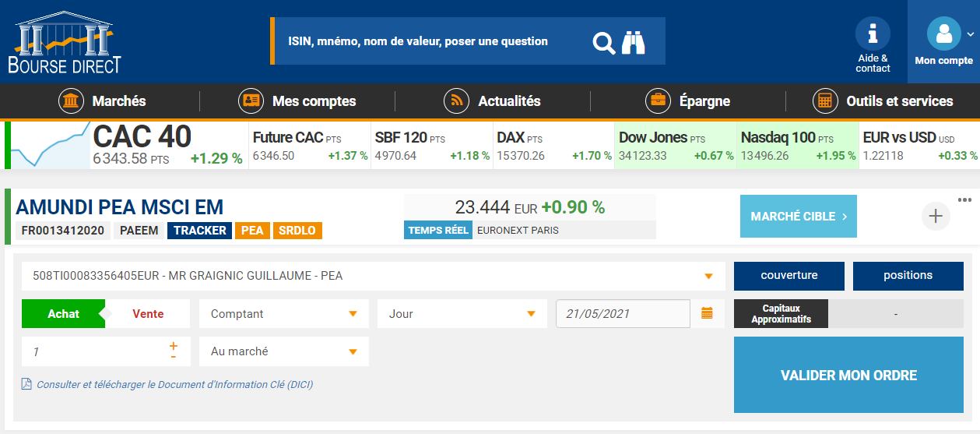Click VALIDER MON ORDRE button
Screen dimensions: 980x434
(848, 375)
